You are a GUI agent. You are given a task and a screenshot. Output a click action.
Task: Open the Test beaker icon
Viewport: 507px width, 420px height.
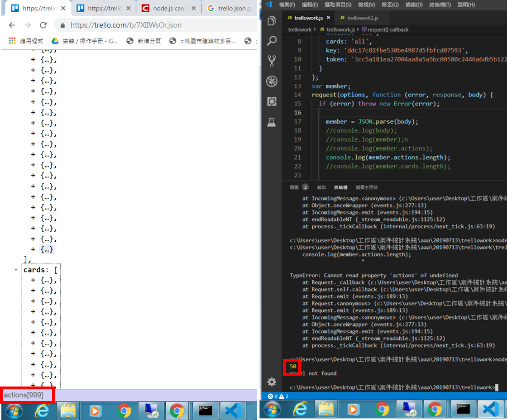(x=272, y=122)
